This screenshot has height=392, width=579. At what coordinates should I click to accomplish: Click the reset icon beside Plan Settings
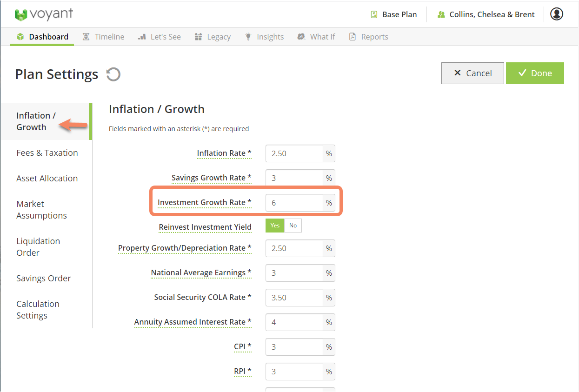[x=113, y=74]
